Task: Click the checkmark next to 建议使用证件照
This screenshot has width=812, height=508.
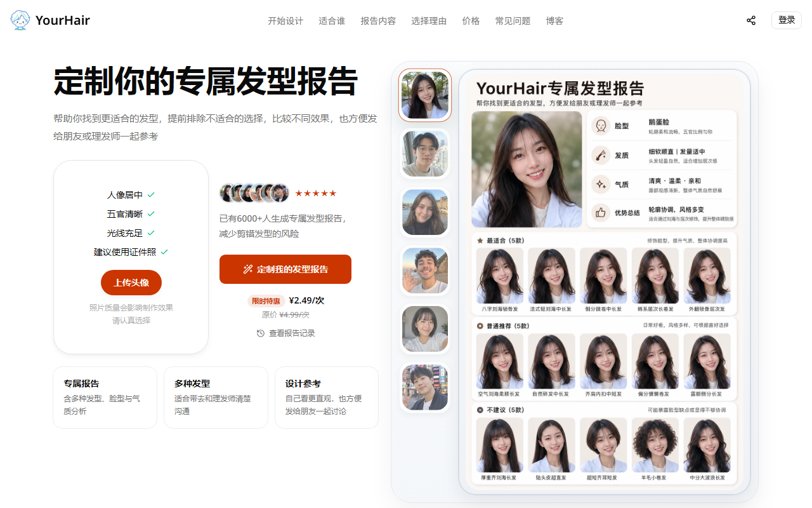Action: pos(164,252)
